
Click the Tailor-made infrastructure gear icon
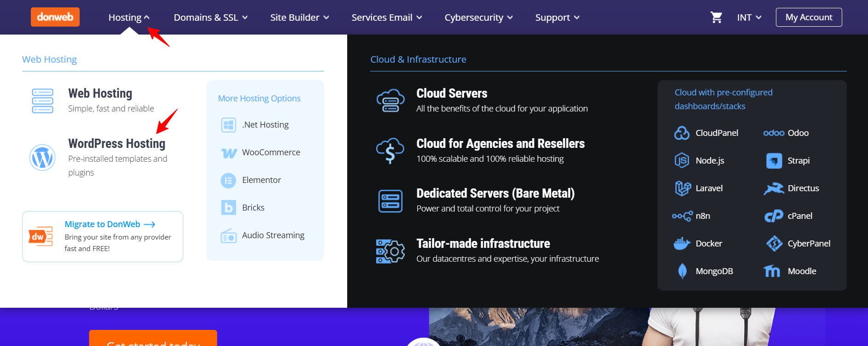[x=390, y=251]
